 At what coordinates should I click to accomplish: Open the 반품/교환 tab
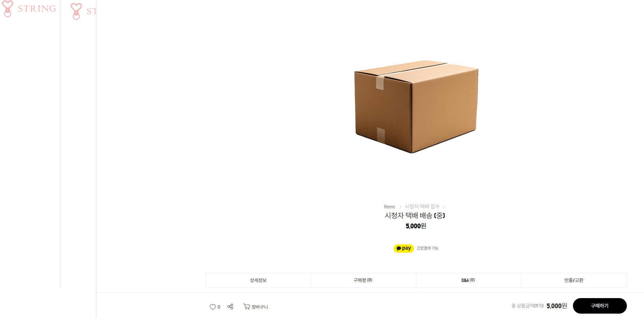(574, 280)
